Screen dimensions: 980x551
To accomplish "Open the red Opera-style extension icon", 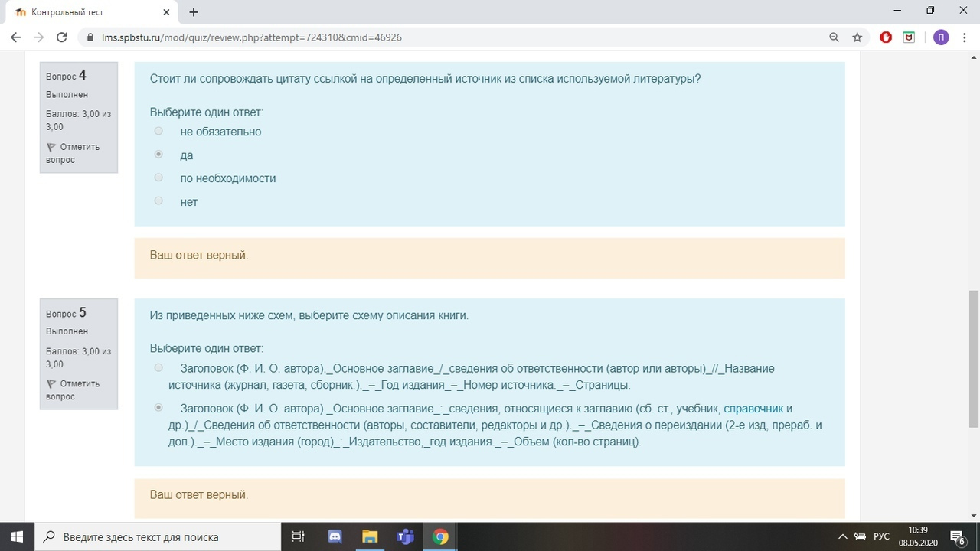I will [x=886, y=37].
